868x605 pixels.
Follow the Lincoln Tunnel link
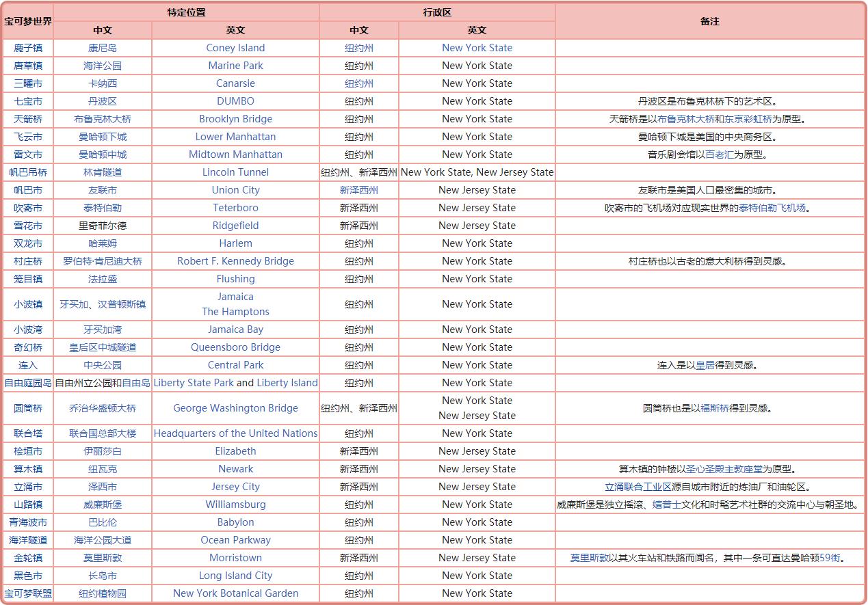coord(235,172)
